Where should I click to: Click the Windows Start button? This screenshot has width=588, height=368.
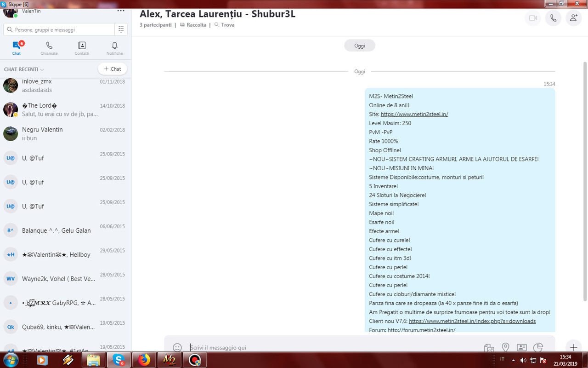tap(10, 360)
